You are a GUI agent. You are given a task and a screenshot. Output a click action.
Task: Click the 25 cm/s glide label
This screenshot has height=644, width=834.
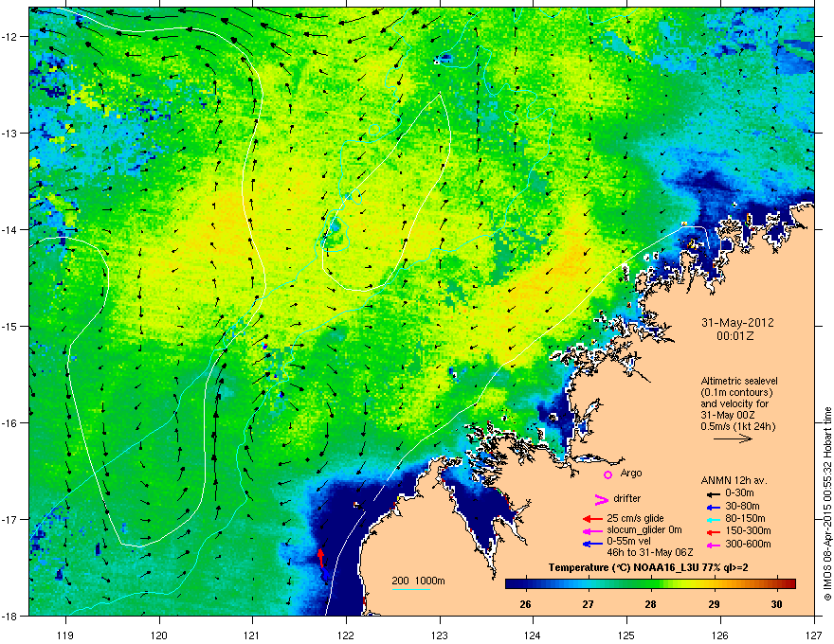(635, 518)
